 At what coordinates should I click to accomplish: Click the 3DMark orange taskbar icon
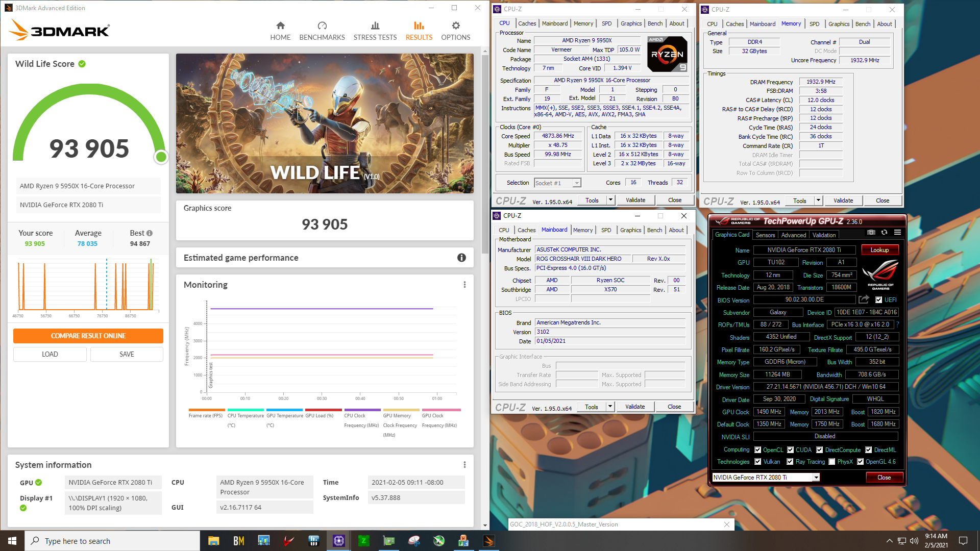click(489, 541)
